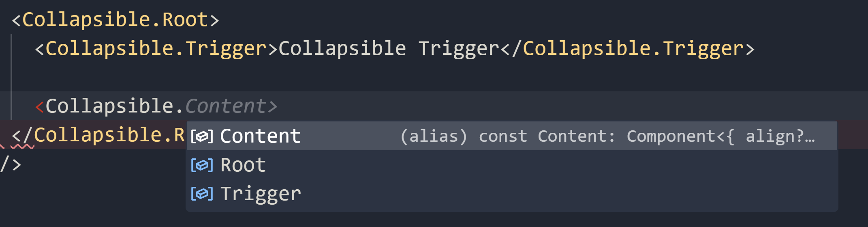The width and height of the screenshot is (868, 227).
Task: Click the opening Collapsible.Root tag name
Action: click(115, 20)
